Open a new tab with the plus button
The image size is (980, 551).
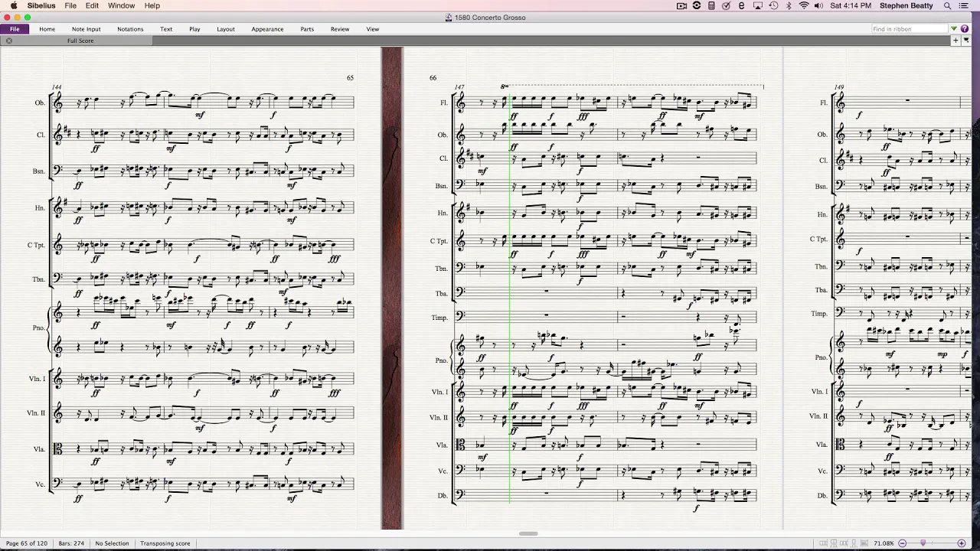click(956, 41)
